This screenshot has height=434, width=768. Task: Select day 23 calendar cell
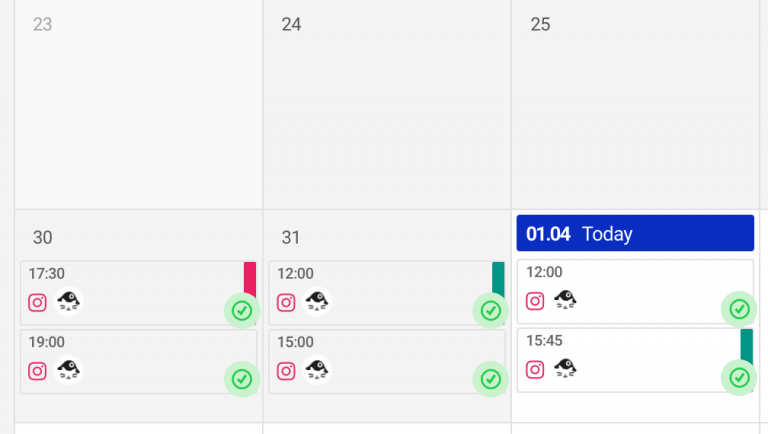tap(139, 110)
